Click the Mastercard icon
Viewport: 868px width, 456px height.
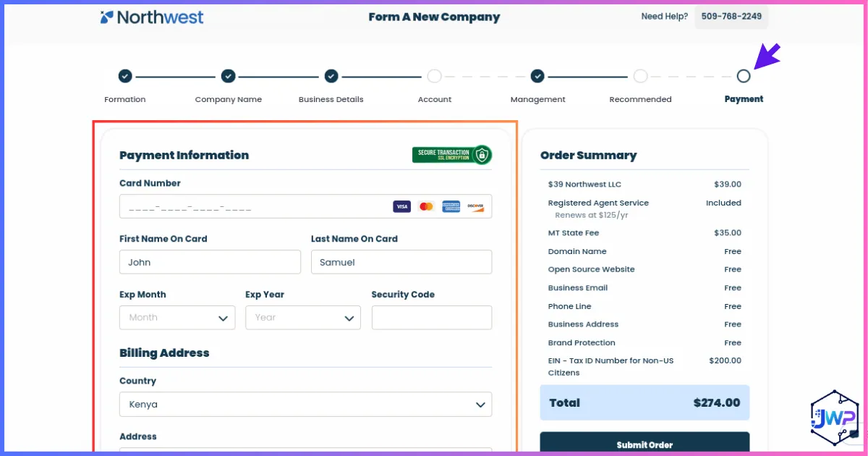pos(426,207)
